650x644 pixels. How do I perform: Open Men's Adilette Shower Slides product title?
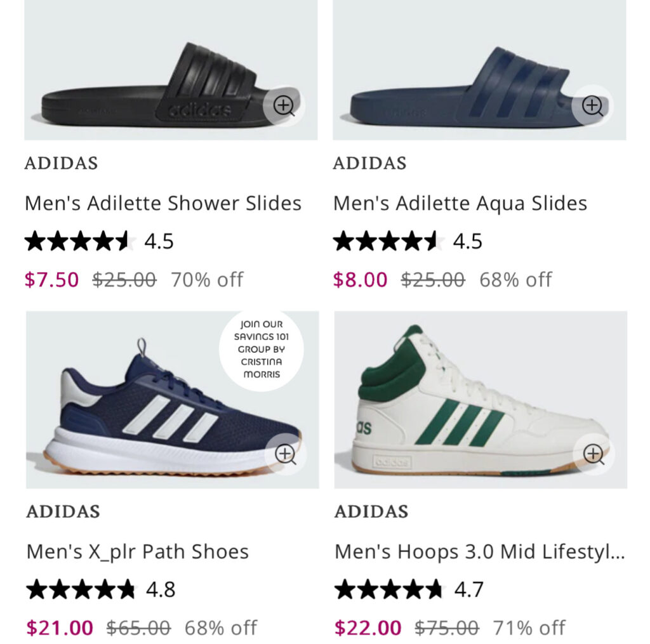point(163,204)
